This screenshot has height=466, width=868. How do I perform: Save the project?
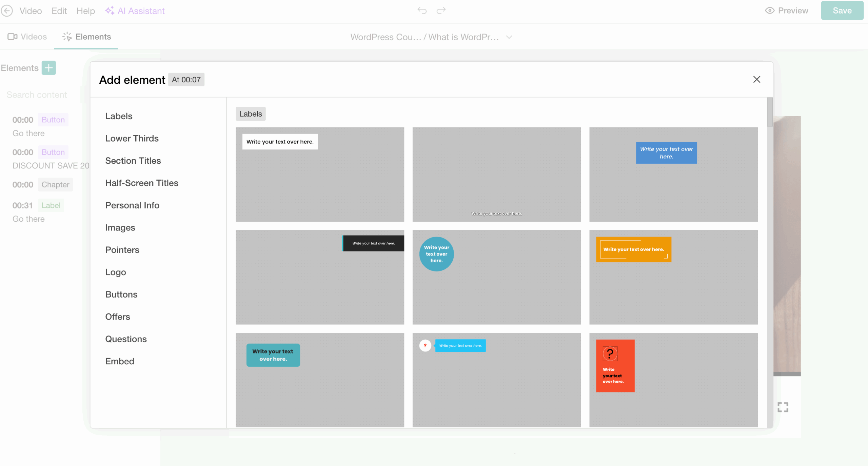(842, 11)
